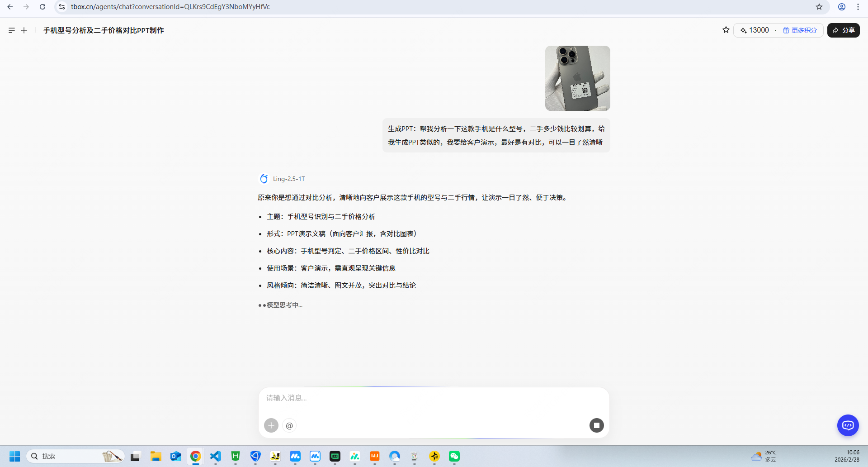
Task: Open the sidebar menu icon
Action: pos(12,30)
